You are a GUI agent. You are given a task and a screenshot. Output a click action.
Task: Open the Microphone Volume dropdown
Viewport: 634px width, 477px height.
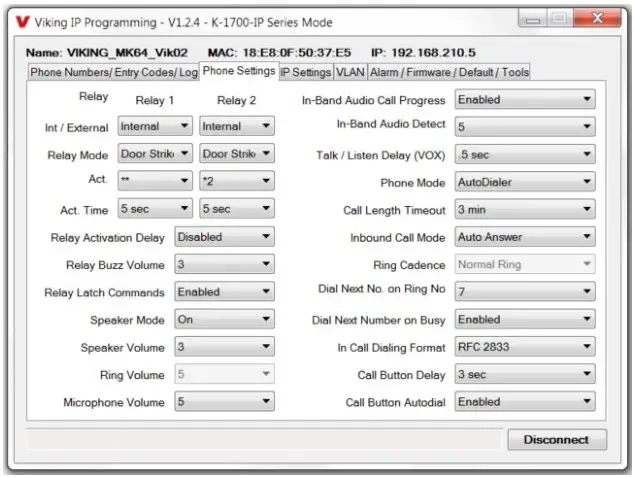pyautogui.click(x=224, y=401)
